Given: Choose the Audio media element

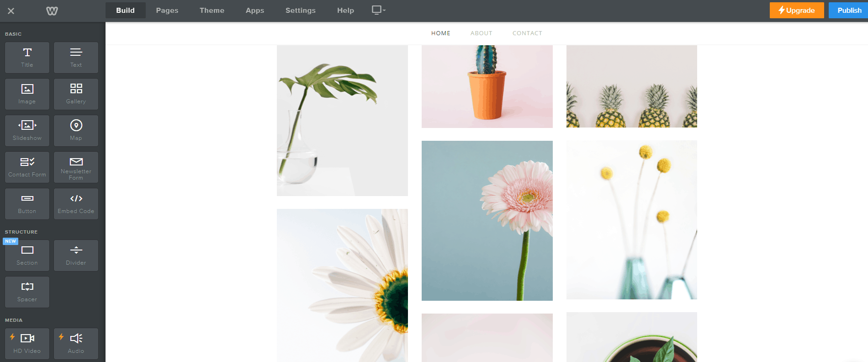Looking at the screenshot, I should (76, 344).
